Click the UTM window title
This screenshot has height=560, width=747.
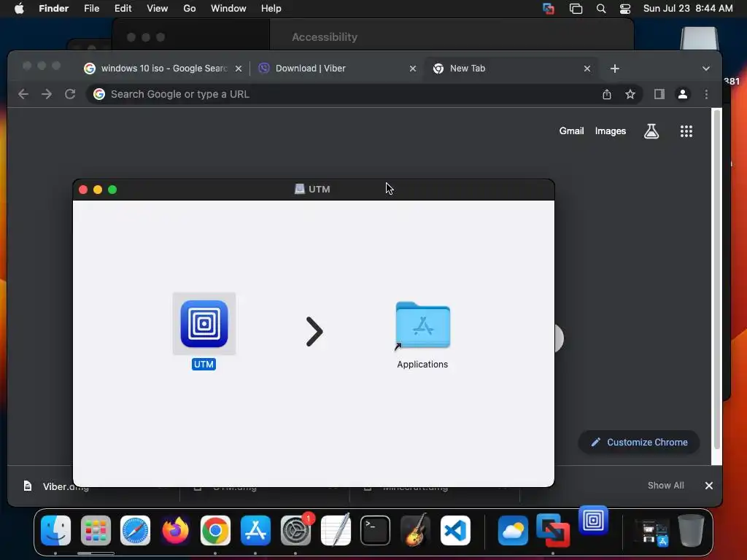(320, 190)
